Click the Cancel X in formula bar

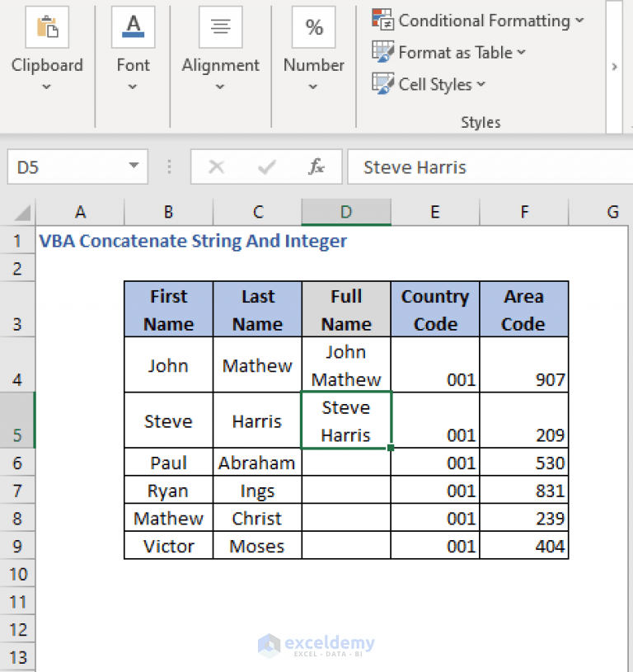[x=216, y=167]
